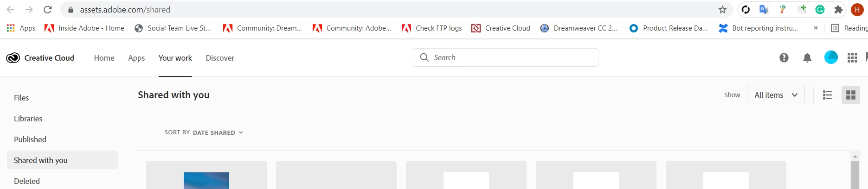Open the Adobe account avatar
The image size is (868, 189).
pyautogui.click(x=831, y=57)
